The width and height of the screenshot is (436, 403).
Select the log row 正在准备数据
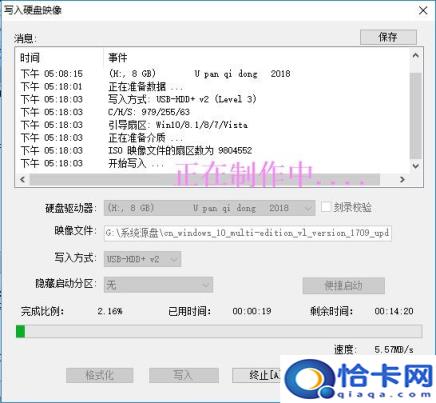click(213, 87)
